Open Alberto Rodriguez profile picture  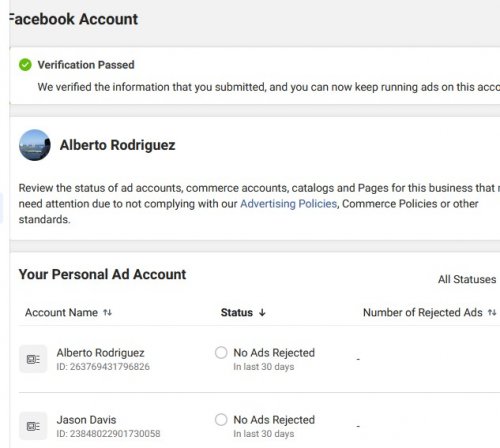click(35, 145)
